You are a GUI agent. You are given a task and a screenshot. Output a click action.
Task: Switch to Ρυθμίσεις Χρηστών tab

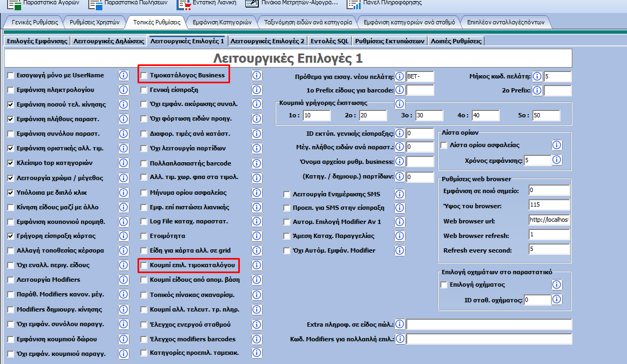pos(94,22)
